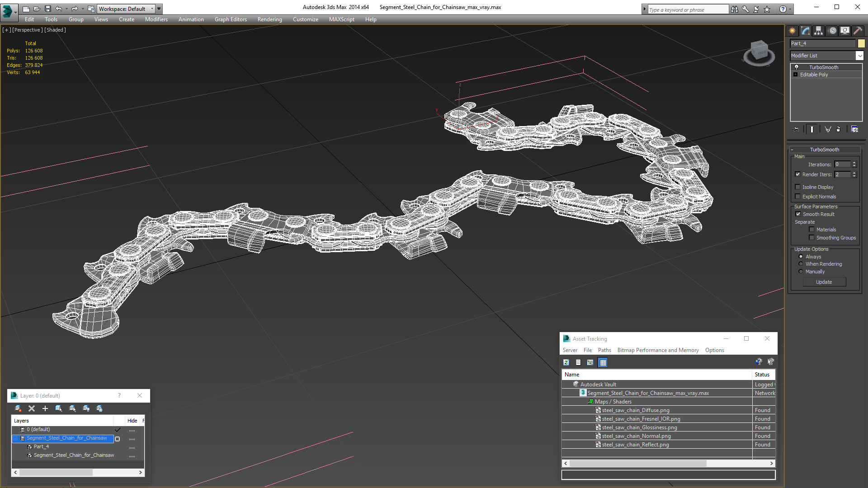The width and height of the screenshot is (868, 488).
Task: Refresh the Asset Tracking list
Action: coord(566,362)
